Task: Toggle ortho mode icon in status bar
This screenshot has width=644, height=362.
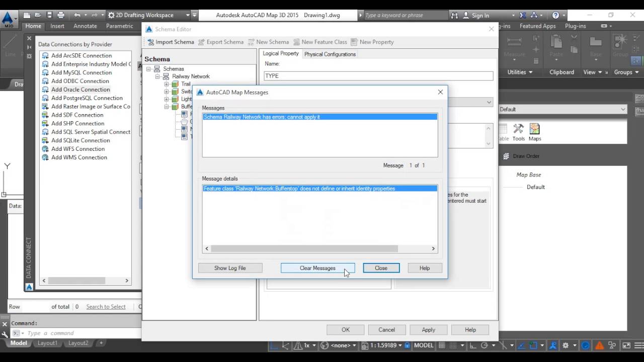Action: 473,345
